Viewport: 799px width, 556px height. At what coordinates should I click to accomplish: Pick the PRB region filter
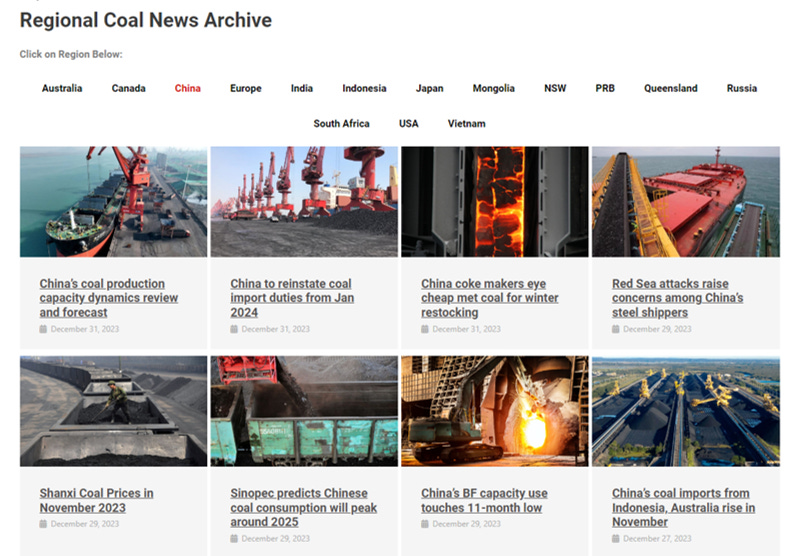[605, 88]
